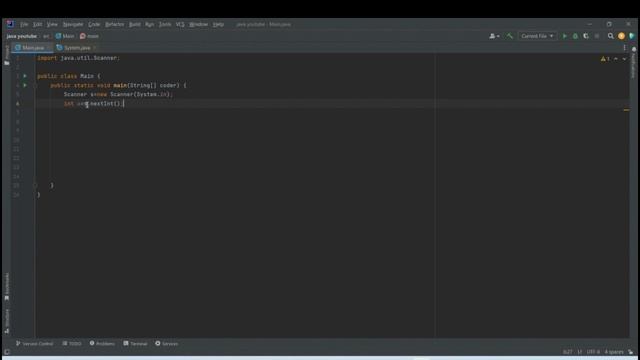Open the Problems tool window

[x=102, y=344]
